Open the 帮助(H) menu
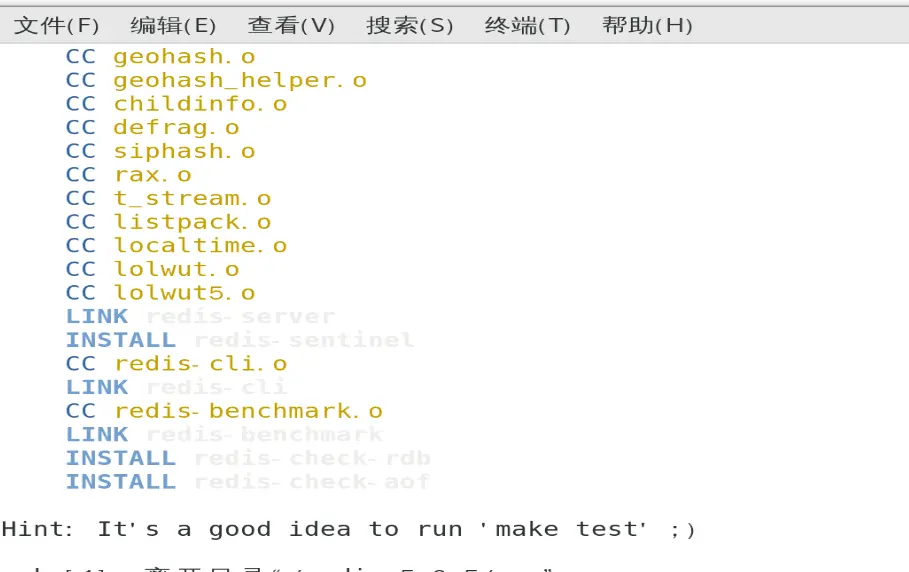 647,25
